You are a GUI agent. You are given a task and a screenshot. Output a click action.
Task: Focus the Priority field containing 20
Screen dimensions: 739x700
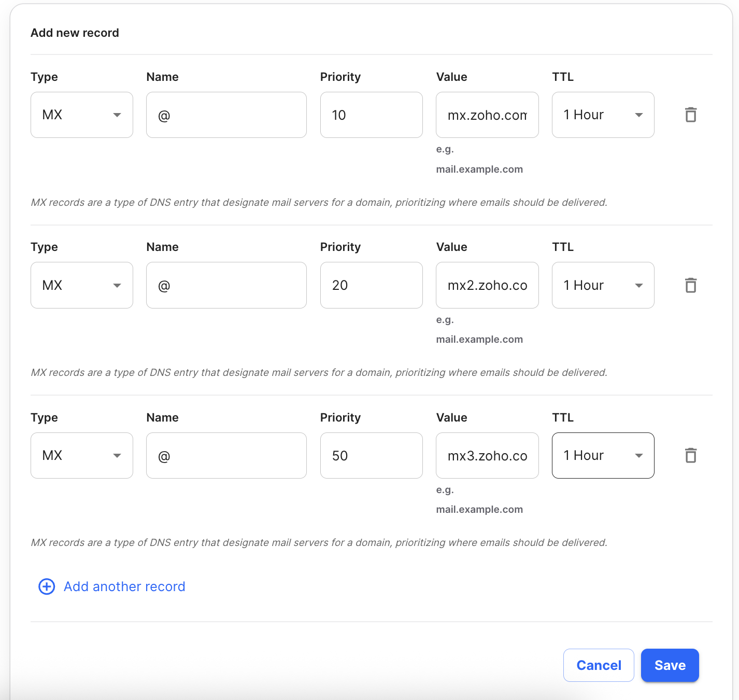[x=372, y=285]
